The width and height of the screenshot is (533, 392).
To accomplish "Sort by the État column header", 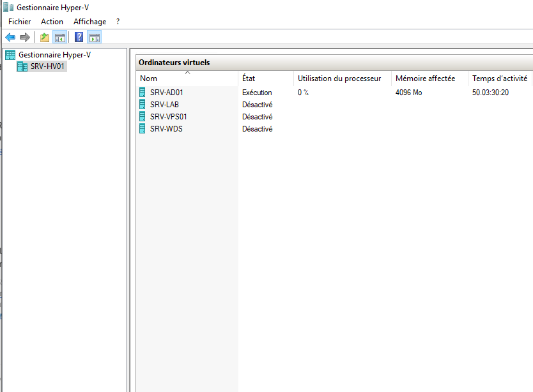I will click(266, 79).
